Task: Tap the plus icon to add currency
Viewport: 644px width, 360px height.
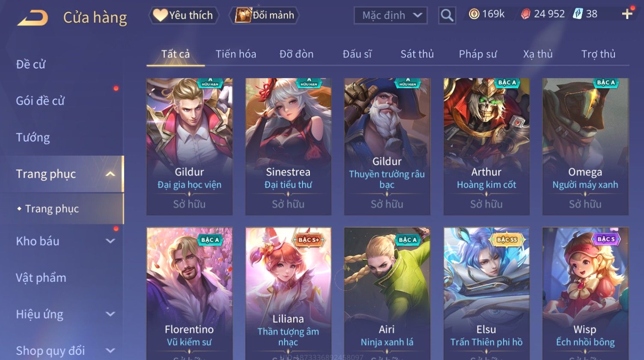Action: pos(627,14)
